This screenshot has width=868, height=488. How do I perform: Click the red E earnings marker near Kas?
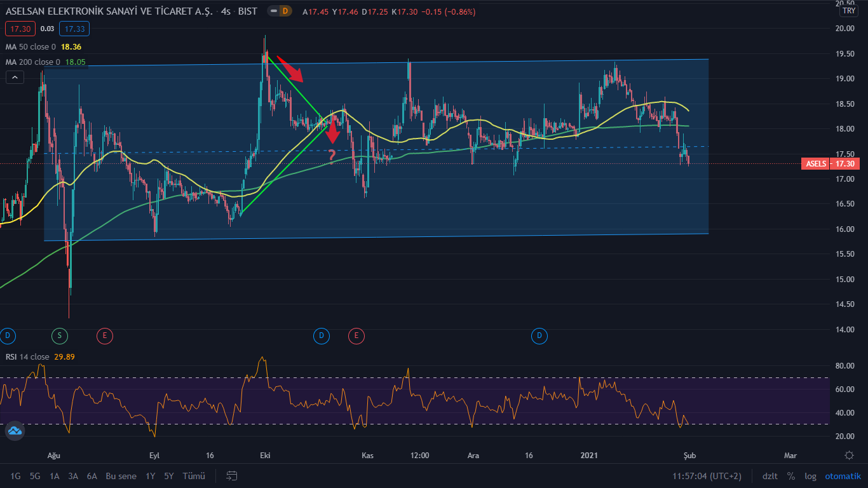[x=356, y=335]
